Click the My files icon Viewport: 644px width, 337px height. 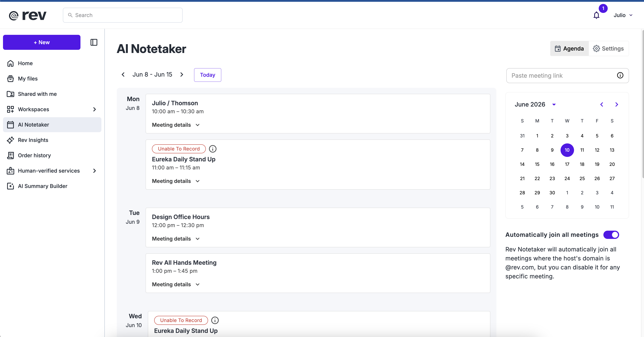tap(10, 79)
